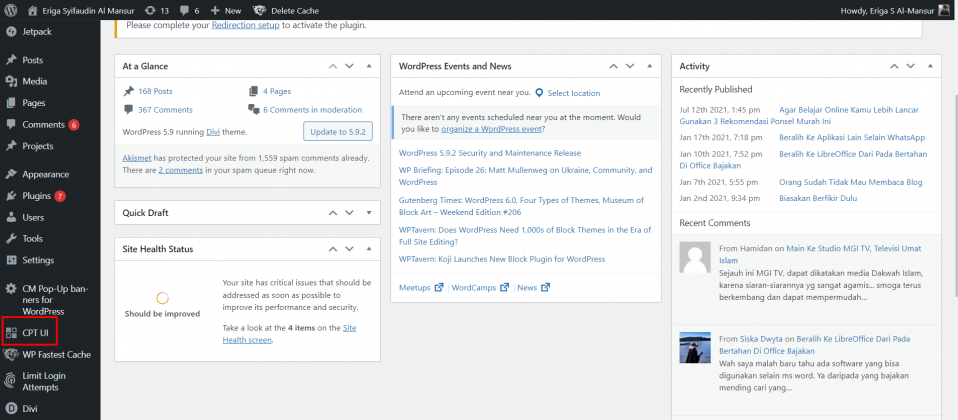Click the Posts pin icon in the sidebar
Image resolution: width=958 pixels, height=420 pixels.
(10, 60)
